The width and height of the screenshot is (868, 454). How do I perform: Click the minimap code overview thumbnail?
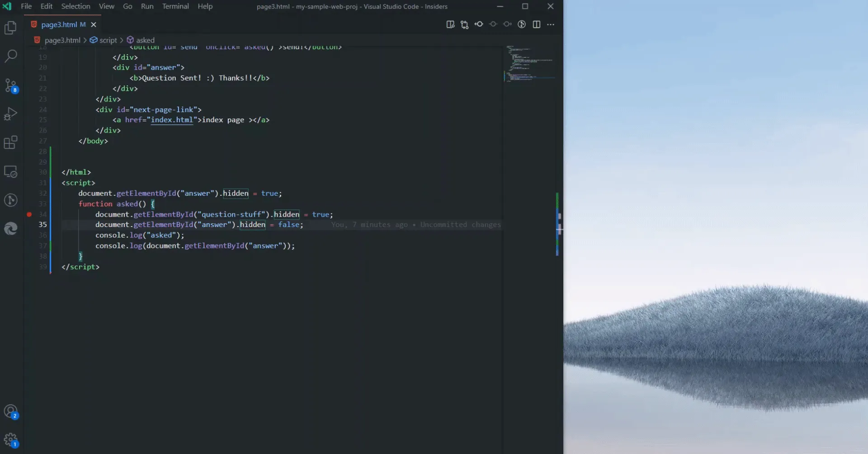pyautogui.click(x=530, y=63)
